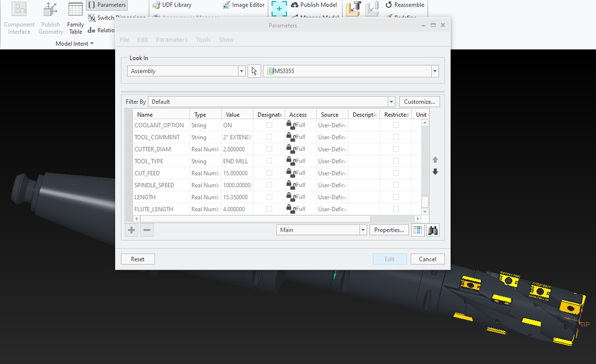Click the LENGTH value 15.350000
This screenshot has width=596, height=364.
(x=235, y=197)
